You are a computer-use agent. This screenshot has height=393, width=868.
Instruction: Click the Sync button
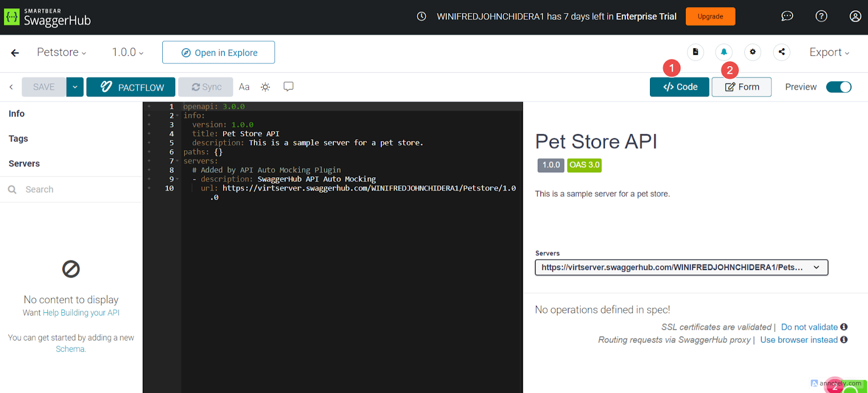[206, 87]
